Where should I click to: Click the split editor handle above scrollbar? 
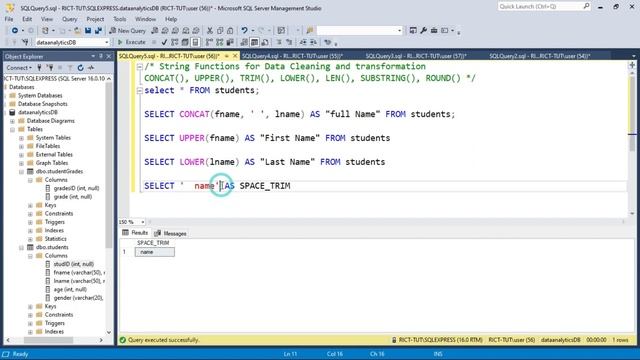click(x=632, y=65)
